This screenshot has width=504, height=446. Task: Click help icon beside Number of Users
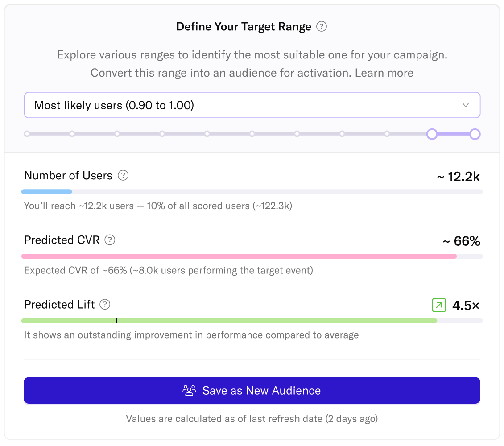(123, 175)
